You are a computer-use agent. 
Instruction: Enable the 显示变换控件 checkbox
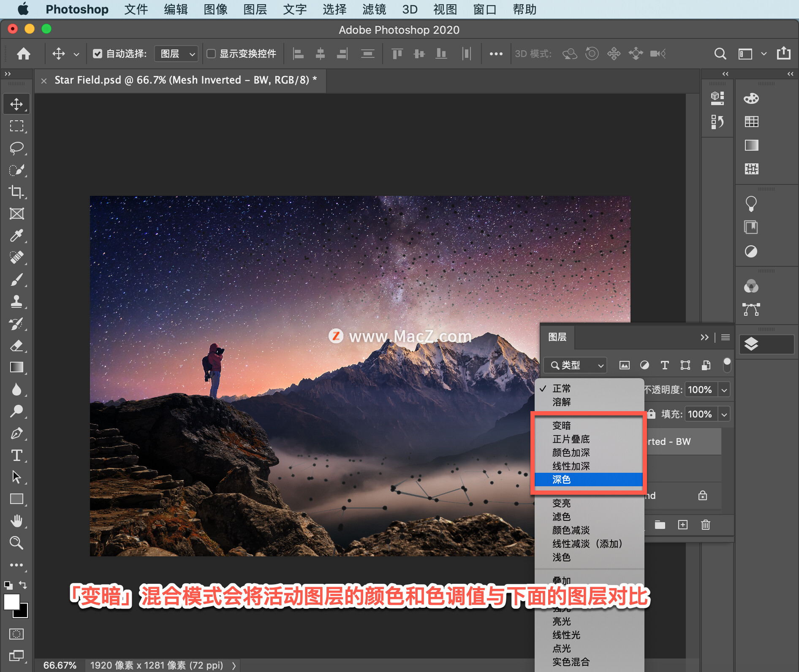tap(211, 54)
